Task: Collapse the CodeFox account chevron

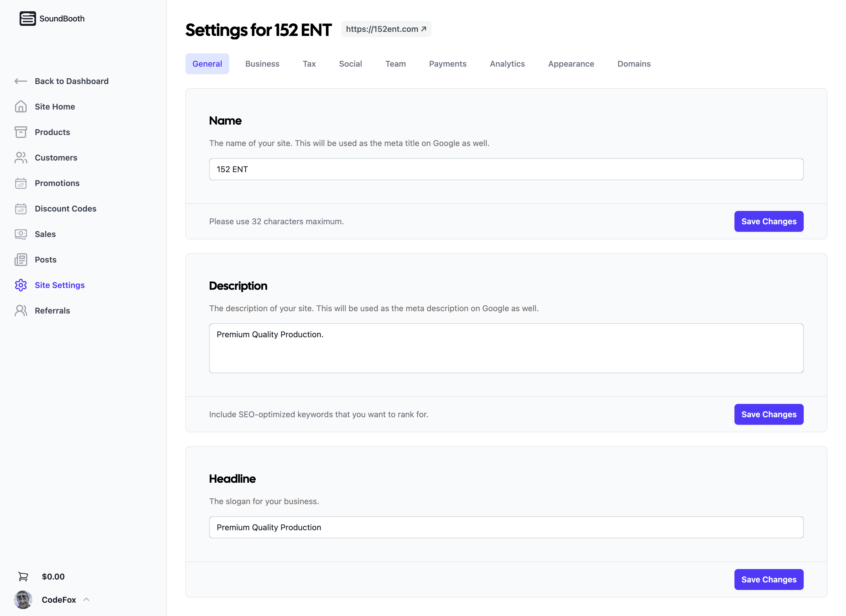Action: coord(86,599)
